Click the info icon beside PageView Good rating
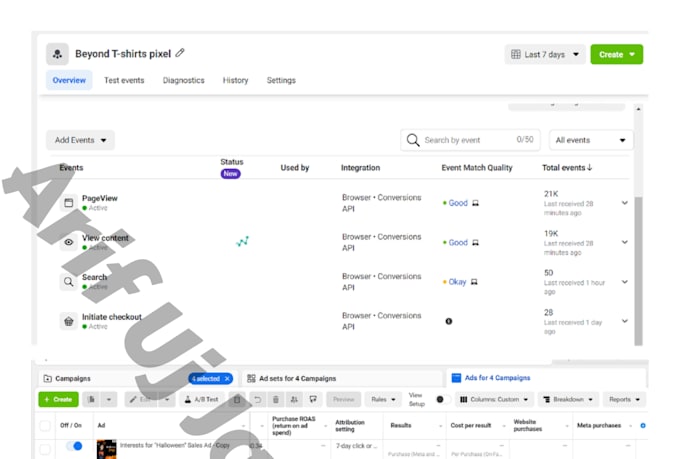Image resolution: width=680 pixels, height=459 pixels. click(x=475, y=203)
